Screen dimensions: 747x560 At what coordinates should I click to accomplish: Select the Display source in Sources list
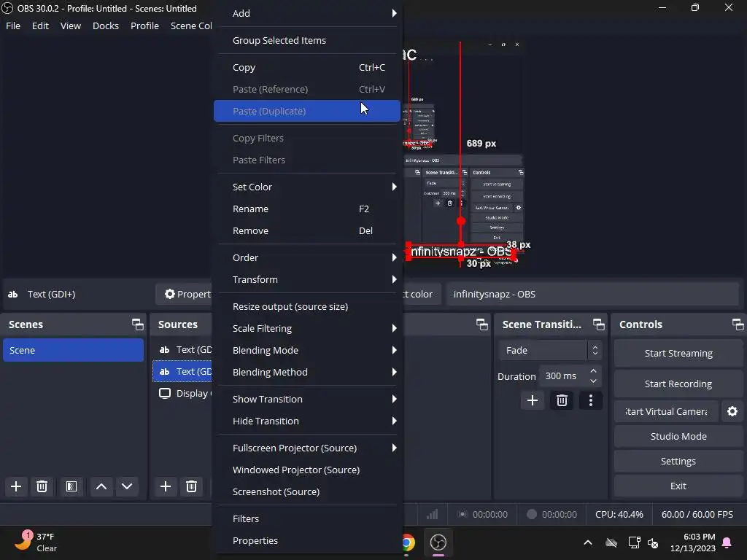pos(183,393)
